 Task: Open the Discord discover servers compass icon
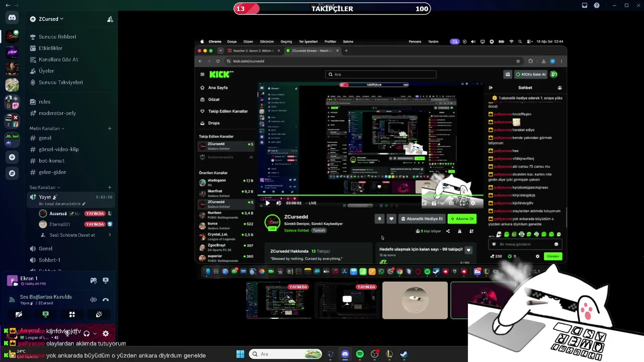click(x=12, y=173)
